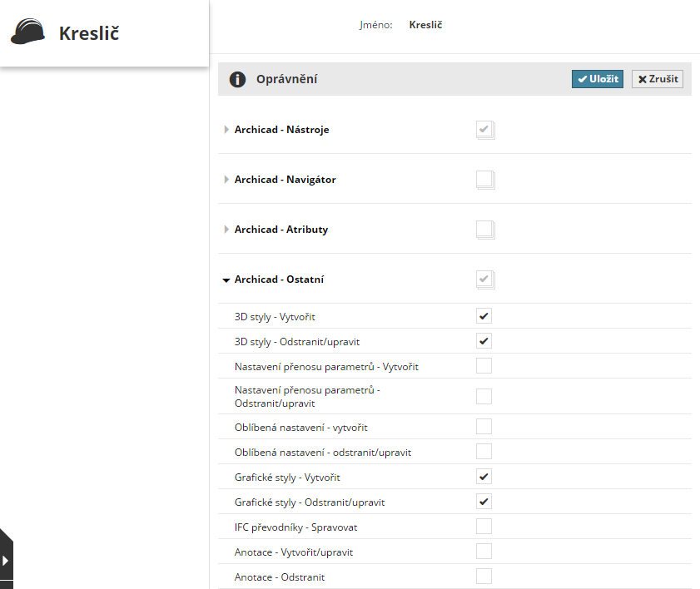The height and width of the screenshot is (589, 700).
Task: Cancel changes with the Zrušit button
Action: pos(657,79)
